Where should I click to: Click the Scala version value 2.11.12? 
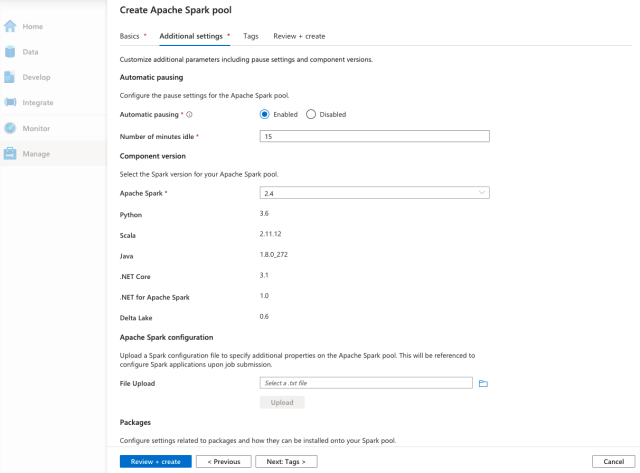270,234
